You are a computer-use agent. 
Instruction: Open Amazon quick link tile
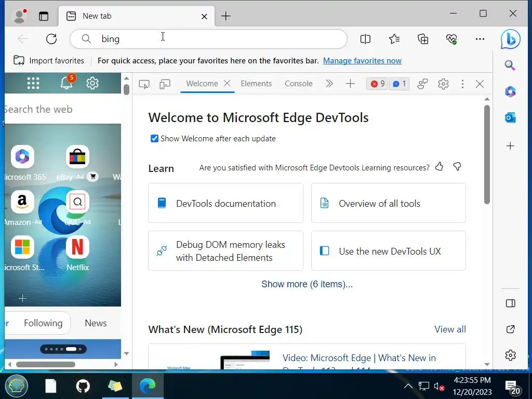click(x=22, y=202)
